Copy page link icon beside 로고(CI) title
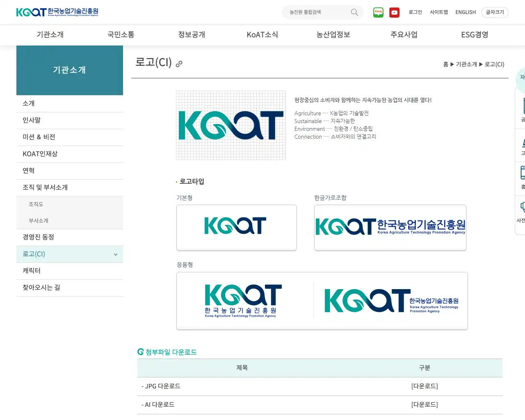Viewport: 525px width, 420px height. pyautogui.click(x=179, y=64)
